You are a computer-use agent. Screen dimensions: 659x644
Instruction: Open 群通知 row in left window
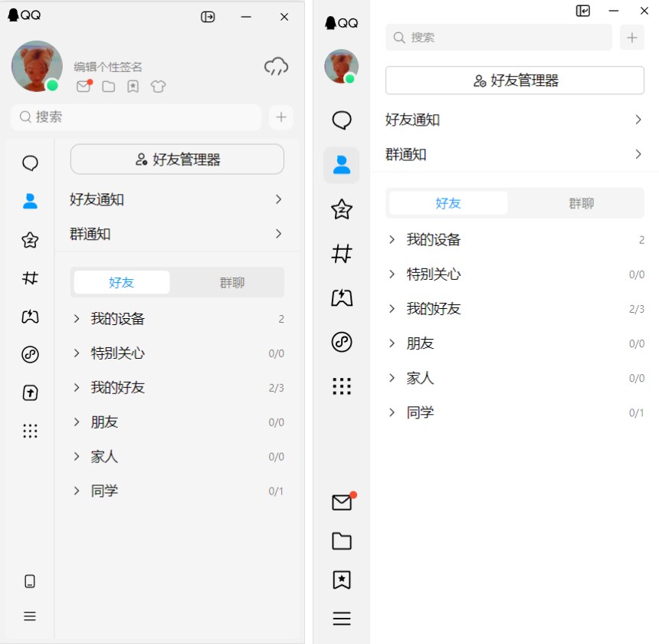point(177,234)
